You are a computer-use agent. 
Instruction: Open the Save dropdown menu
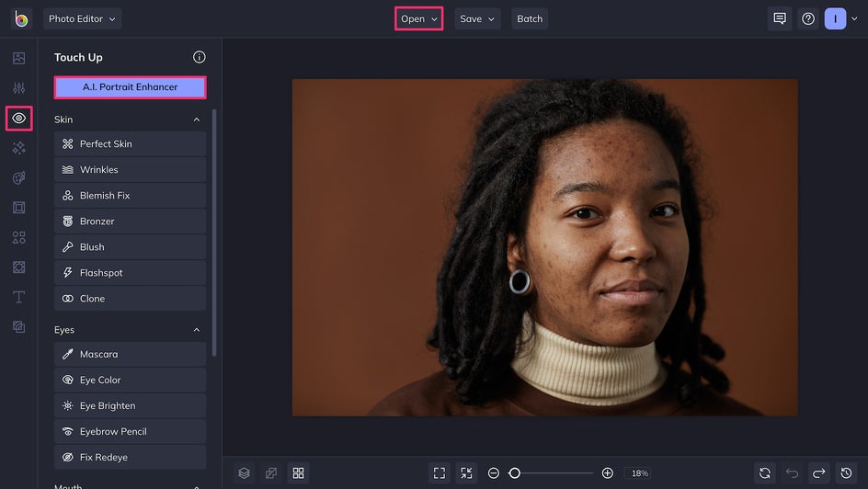point(477,18)
